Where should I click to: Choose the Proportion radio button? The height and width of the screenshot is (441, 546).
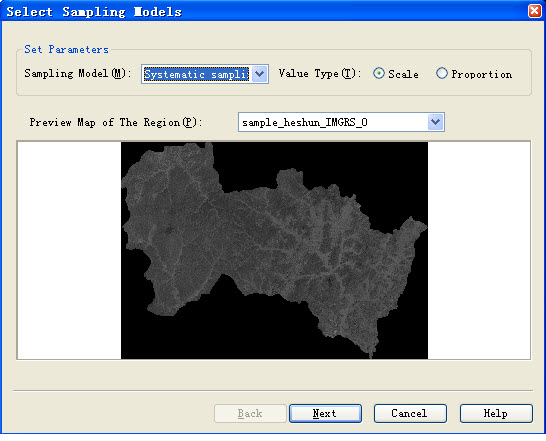(x=442, y=73)
